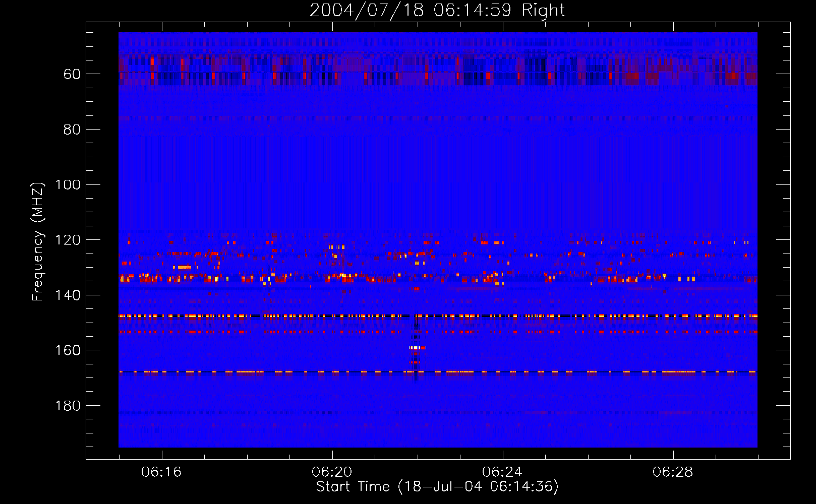Pick the 06:28 time tick label
This screenshot has height=504, width=816.
673,472
